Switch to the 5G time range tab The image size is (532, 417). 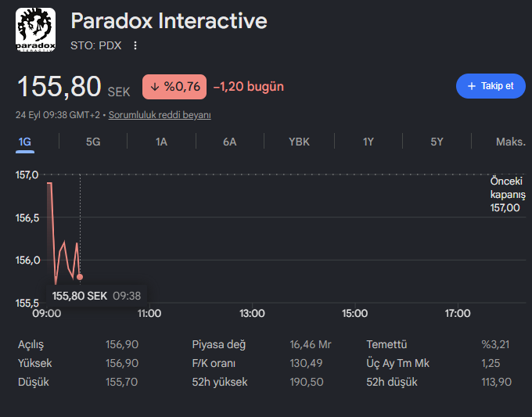pos(93,142)
